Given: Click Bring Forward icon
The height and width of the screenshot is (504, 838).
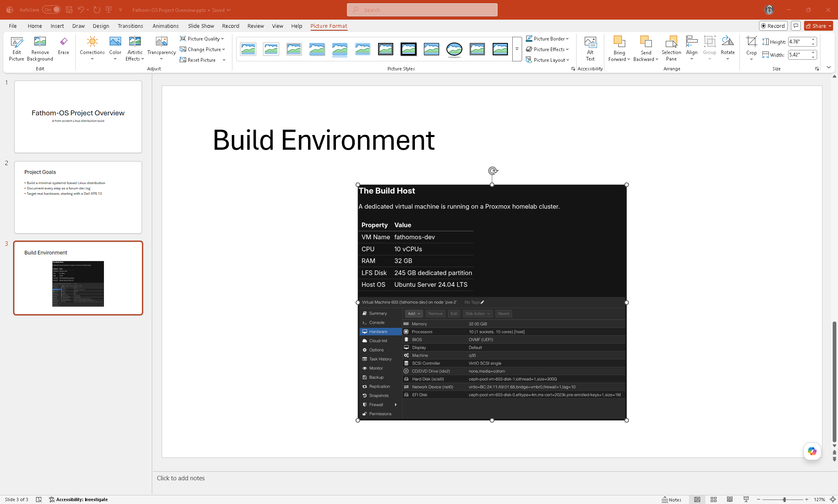Looking at the screenshot, I should 619,49.
